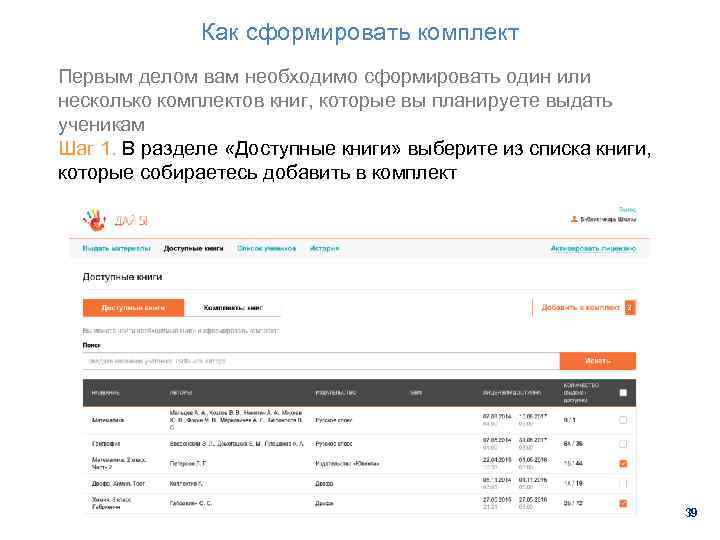The image size is (720, 540).
Task: Click the Математика book title
Action: coord(107,420)
